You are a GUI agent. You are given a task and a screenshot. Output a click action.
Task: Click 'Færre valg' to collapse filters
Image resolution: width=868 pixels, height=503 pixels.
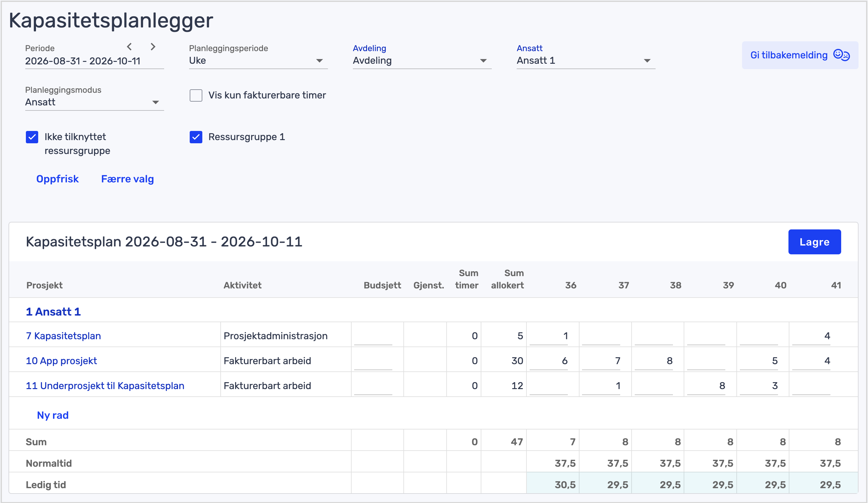(x=128, y=179)
